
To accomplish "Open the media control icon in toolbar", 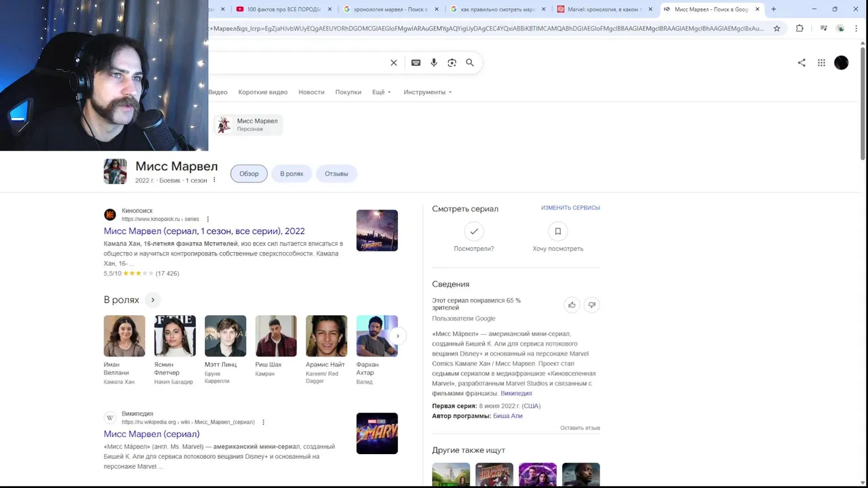I will pos(823,28).
